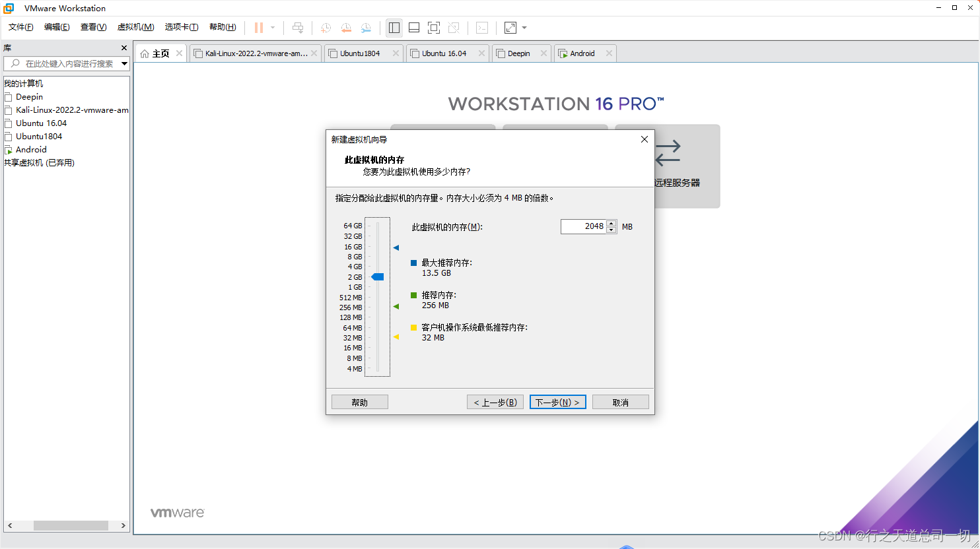The width and height of the screenshot is (980, 549).
Task: Click the stretch guest display icon
Action: (x=510, y=28)
